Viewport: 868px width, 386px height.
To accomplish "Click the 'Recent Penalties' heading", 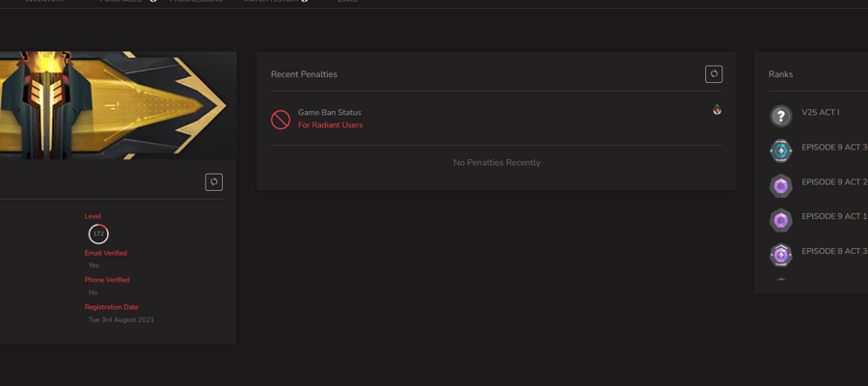I will click(x=304, y=74).
